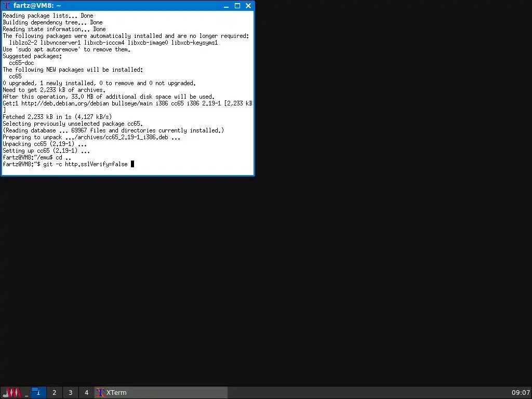Click the terminal cursor after sslVerify=false

(132, 164)
